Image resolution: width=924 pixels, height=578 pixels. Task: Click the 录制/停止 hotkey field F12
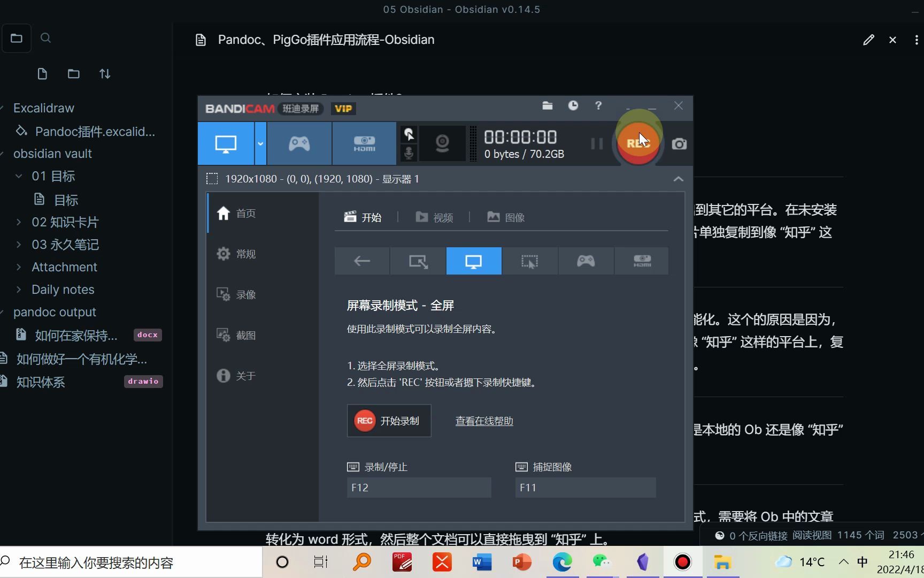pos(419,488)
